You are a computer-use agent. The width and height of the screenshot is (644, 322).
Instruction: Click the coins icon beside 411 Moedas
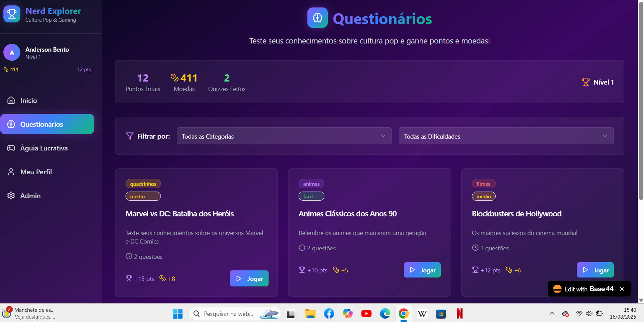[x=174, y=78]
